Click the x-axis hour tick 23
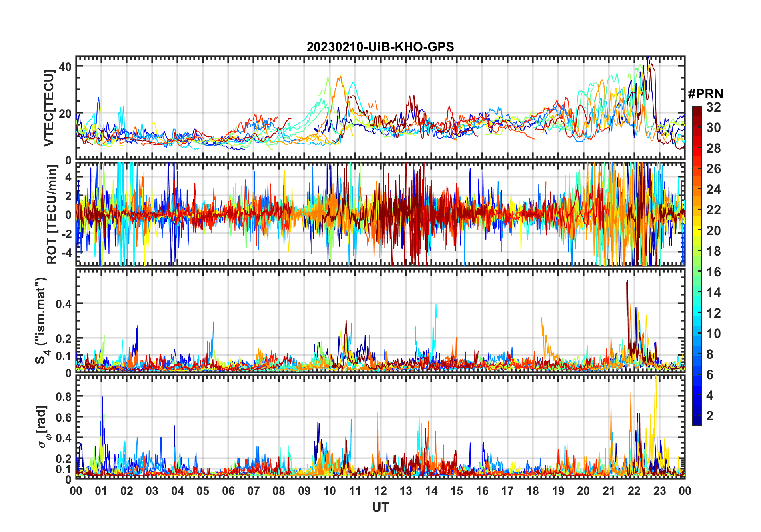This screenshot has width=761, height=532. point(659,491)
